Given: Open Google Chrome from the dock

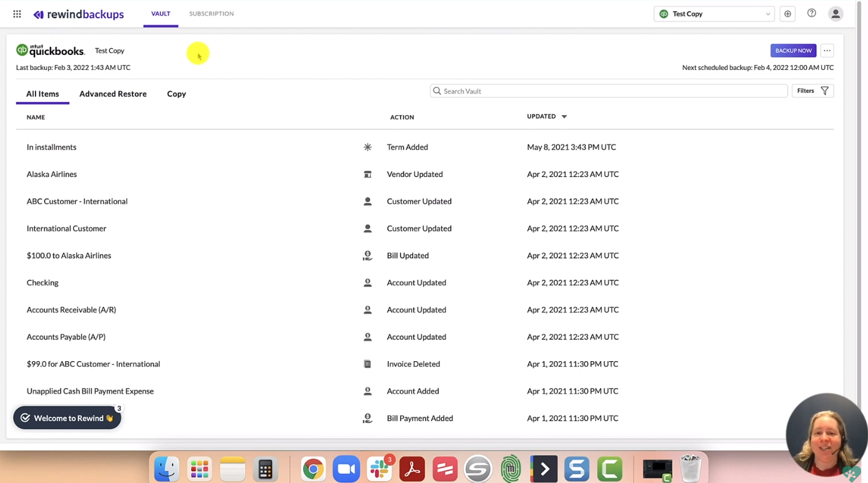Looking at the screenshot, I should [x=313, y=469].
